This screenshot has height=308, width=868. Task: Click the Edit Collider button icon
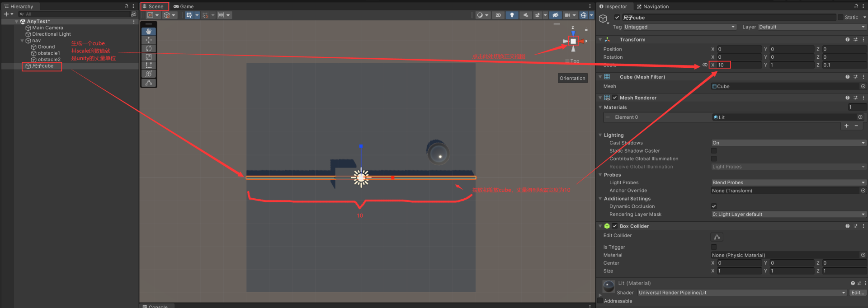tap(717, 237)
